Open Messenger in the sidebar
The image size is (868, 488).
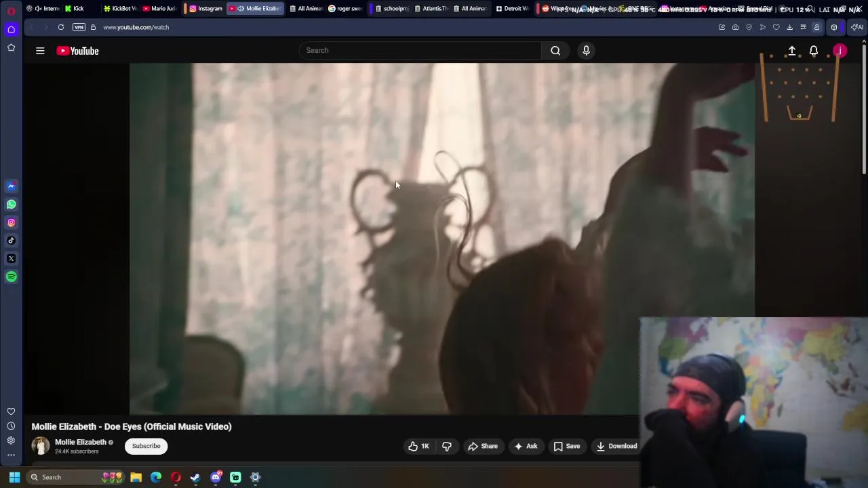pos(11,186)
